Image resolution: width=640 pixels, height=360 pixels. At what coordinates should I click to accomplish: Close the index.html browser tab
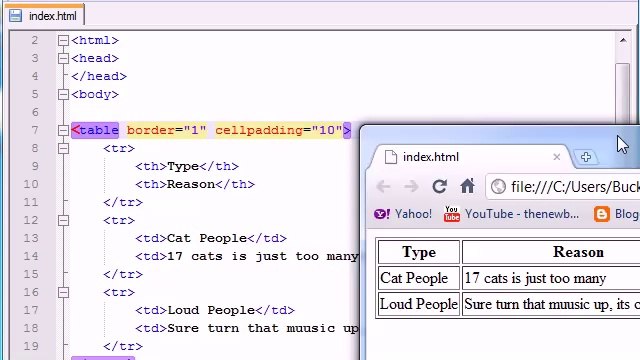pos(556,157)
